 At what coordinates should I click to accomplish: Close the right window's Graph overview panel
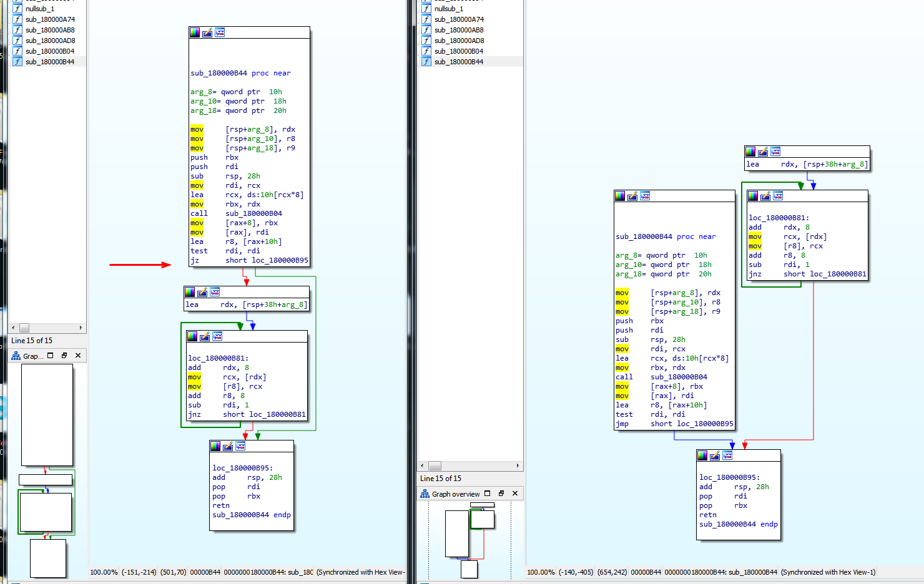point(515,494)
